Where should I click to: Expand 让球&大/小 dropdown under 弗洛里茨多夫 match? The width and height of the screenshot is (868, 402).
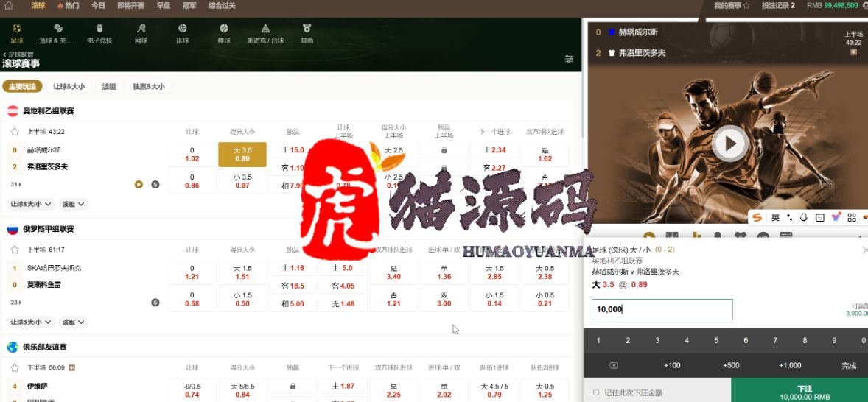(31, 204)
